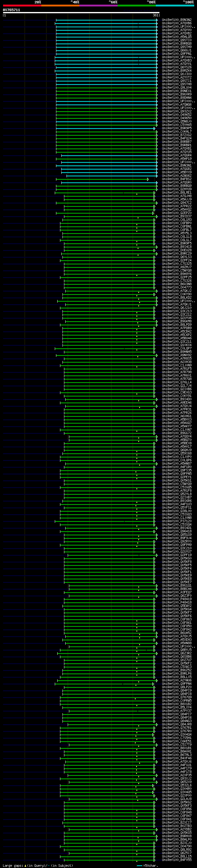Select the query name AV765711

11,10
